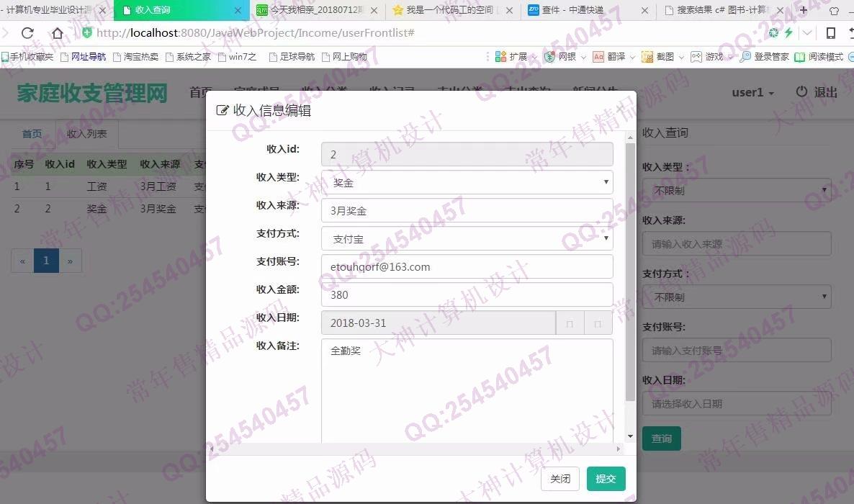
Task: Open the 扩展 extensions dropdown in bookmarks bar
Action: tap(513, 56)
